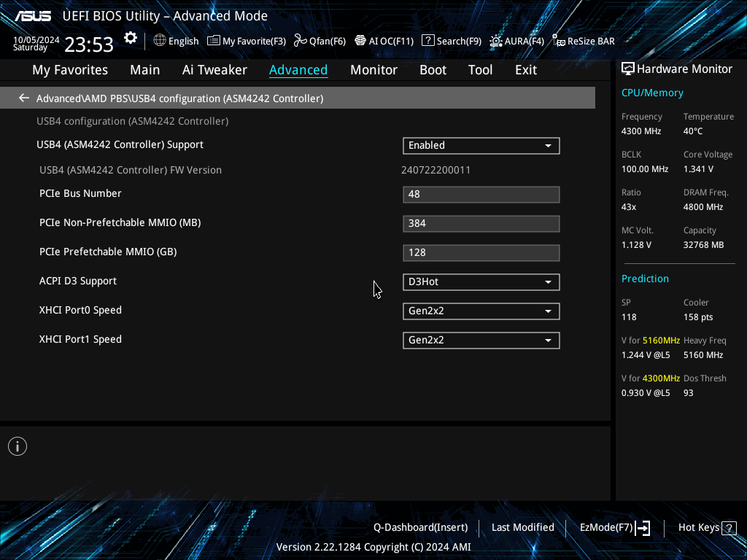This screenshot has height=560, width=747.
Task: Click the Prediction section heading
Action: (x=645, y=279)
